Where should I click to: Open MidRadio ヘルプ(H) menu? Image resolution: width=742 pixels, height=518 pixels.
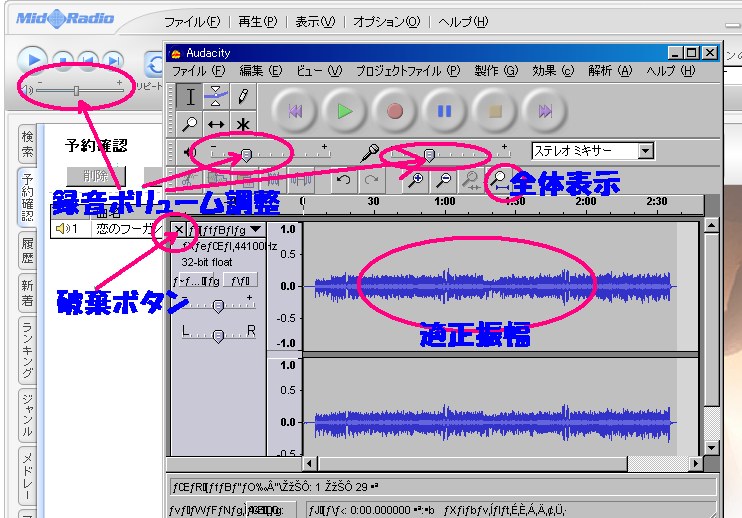coord(463,22)
